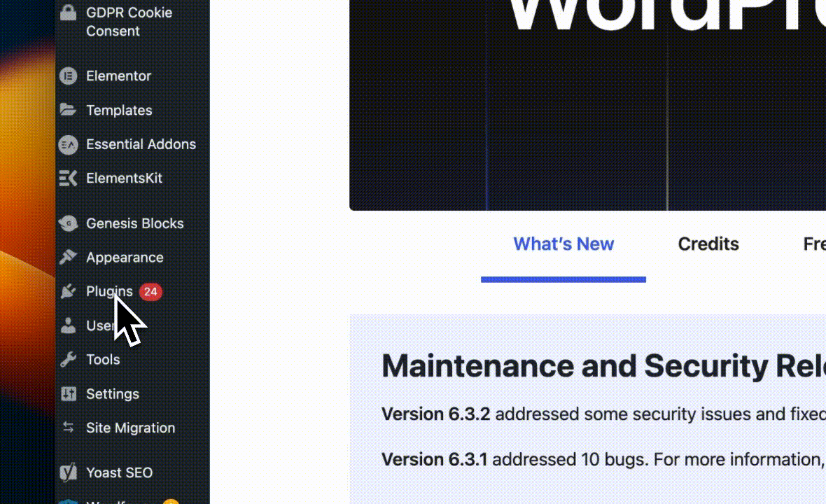Click the Maintenance and Security heading
The width and height of the screenshot is (826, 504).
tap(603, 365)
